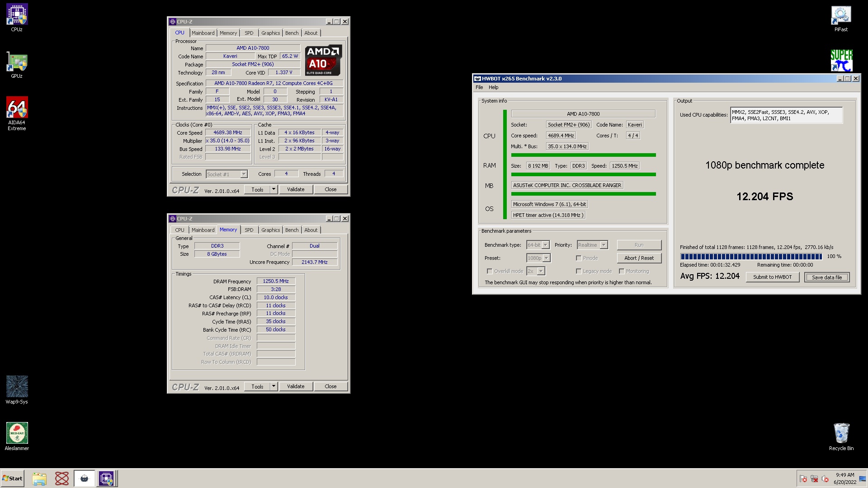The height and width of the screenshot is (488, 868).
Task: Click Validate in top CPU-Z window
Action: (296, 190)
